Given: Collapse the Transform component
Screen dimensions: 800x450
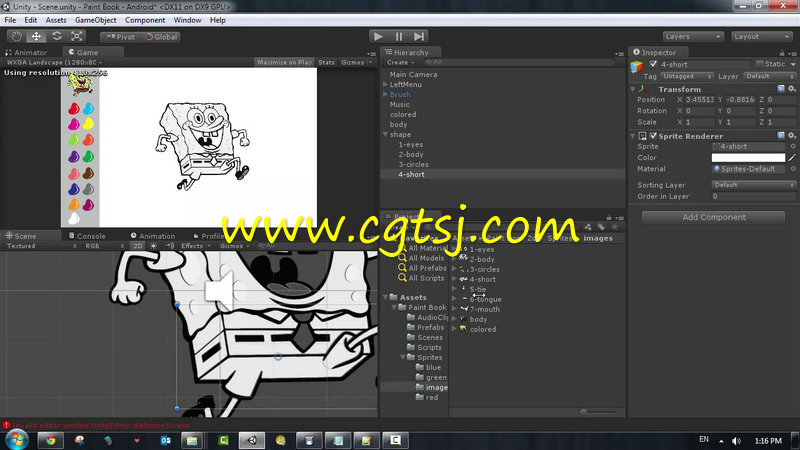Looking at the screenshot, I should pos(633,89).
